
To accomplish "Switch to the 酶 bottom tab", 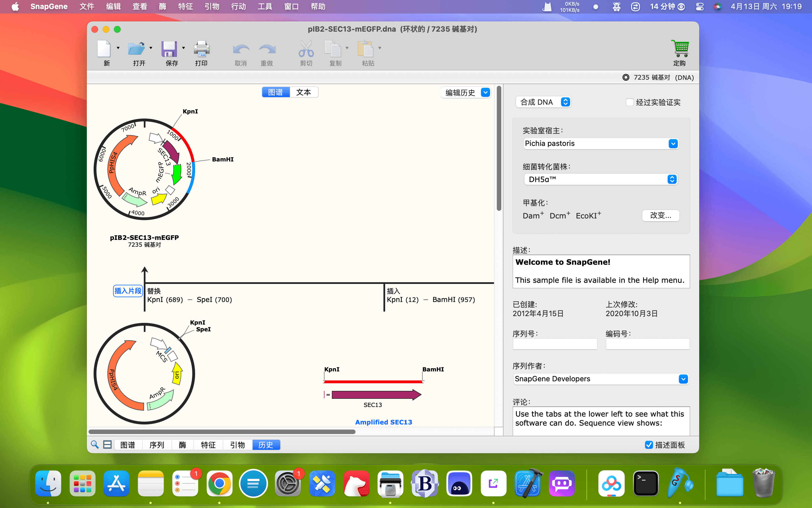I will click(x=182, y=445).
